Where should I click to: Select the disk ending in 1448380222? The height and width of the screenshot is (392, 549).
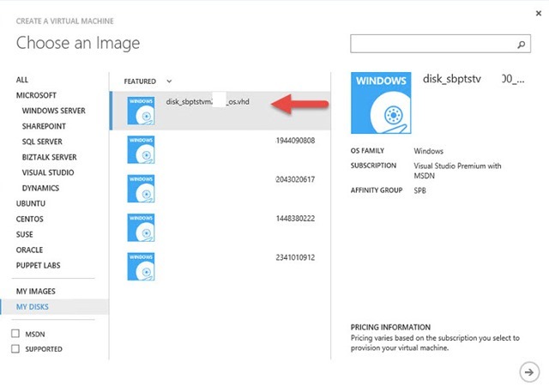[x=295, y=219]
